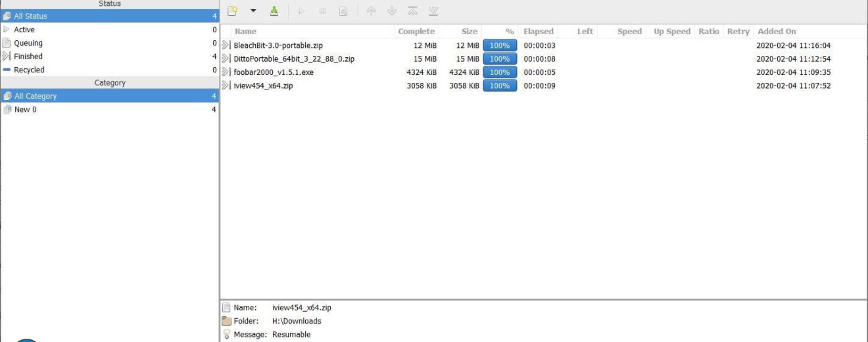868x342 pixels.
Task: Click the Speed column header
Action: click(621, 32)
